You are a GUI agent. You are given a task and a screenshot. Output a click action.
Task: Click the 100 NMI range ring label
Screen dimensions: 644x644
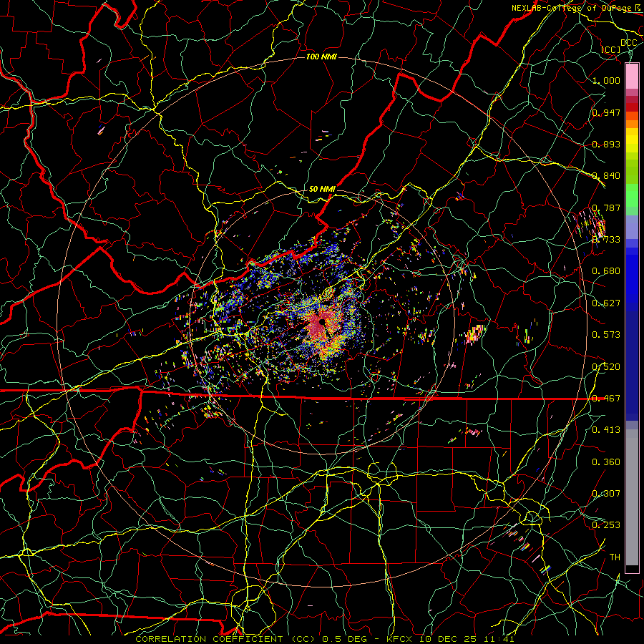pos(321,57)
